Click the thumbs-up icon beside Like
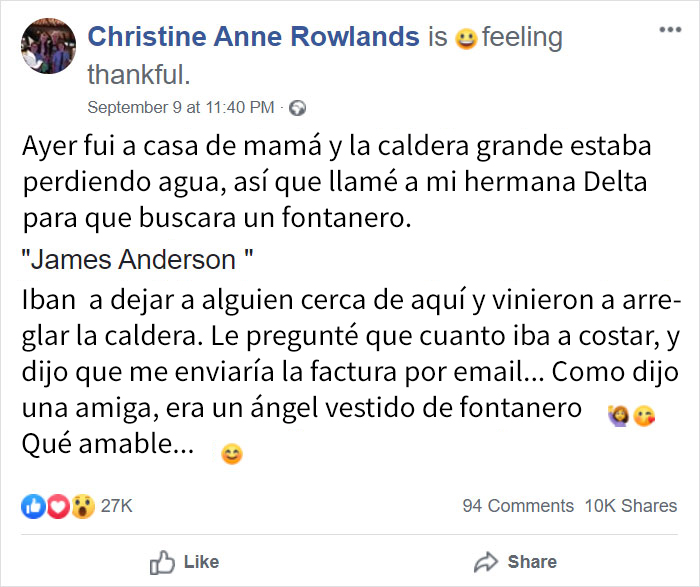Screen dimensions: 700x587 point(162,562)
